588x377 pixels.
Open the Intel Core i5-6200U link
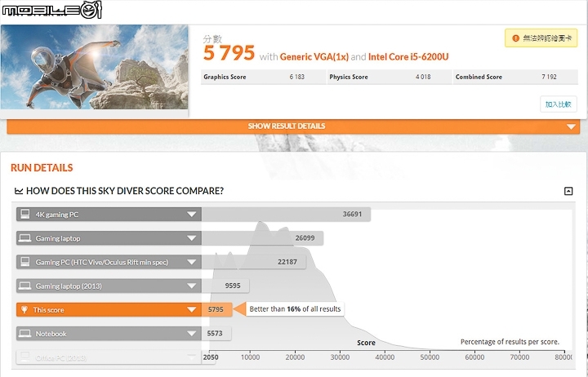pyautogui.click(x=408, y=57)
